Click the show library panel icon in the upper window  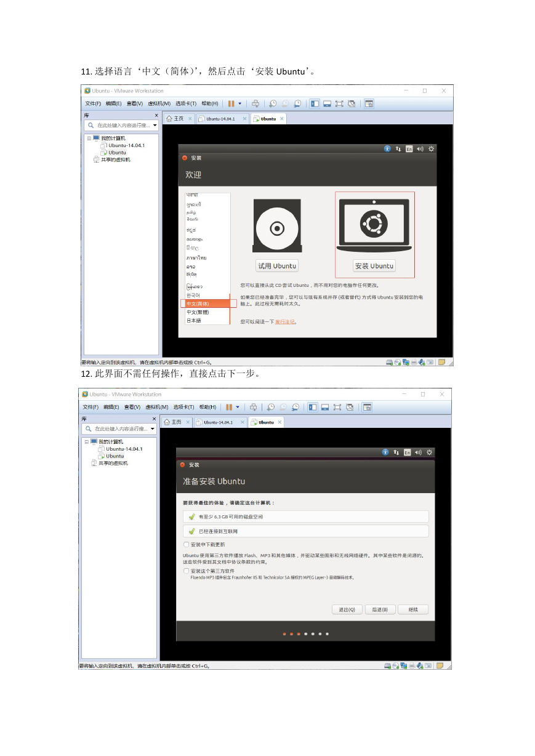tap(315, 103)
